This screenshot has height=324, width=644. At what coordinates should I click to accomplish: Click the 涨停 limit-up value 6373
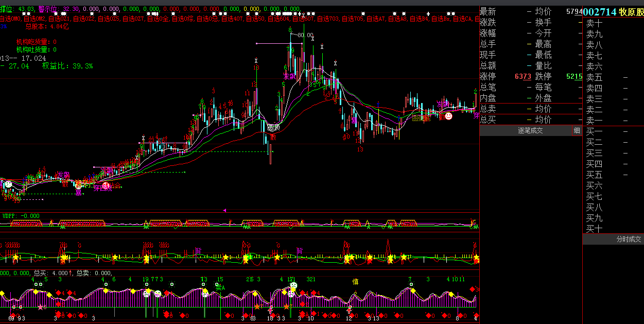click(x=523, y=77)
